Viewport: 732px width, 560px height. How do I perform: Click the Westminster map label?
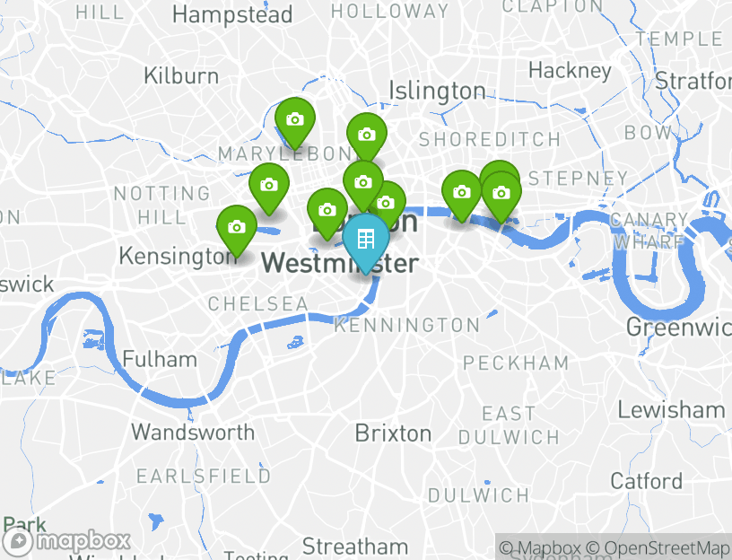[340, 263]
